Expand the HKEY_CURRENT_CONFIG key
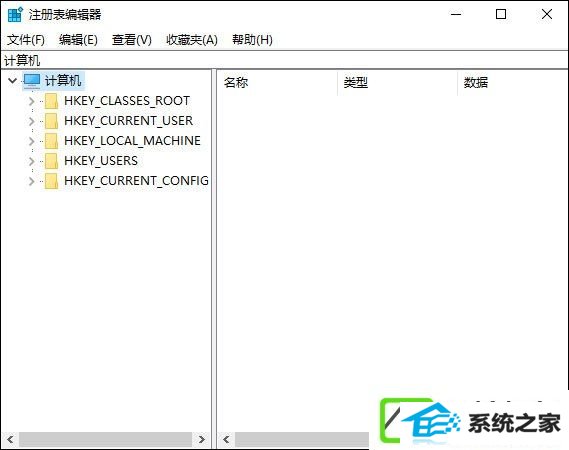The image size is (569, 450). pyautogui.click(x=32, y=181)
